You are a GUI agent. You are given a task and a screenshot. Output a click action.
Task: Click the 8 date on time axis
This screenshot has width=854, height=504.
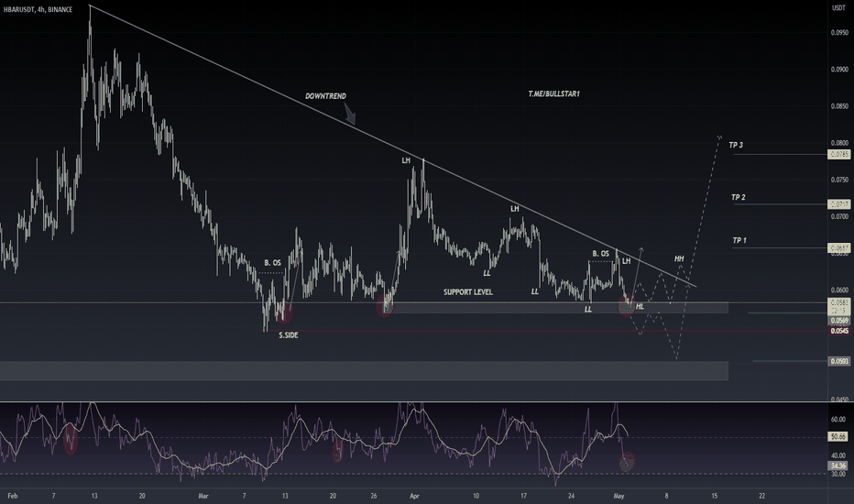[666, 496]
